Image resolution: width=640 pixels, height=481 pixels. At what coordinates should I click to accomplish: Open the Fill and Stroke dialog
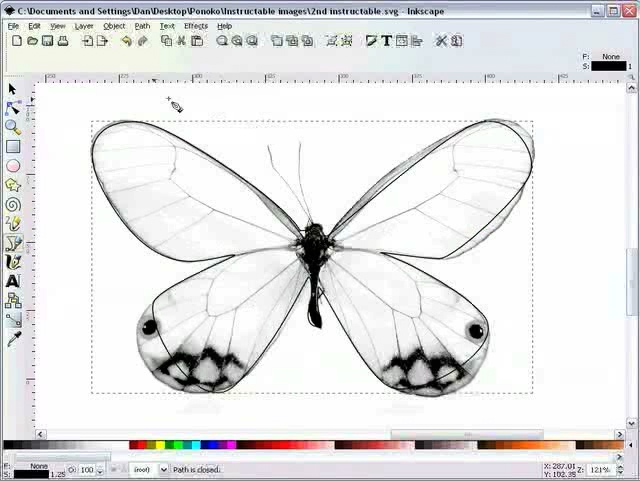tap(371, 41)
